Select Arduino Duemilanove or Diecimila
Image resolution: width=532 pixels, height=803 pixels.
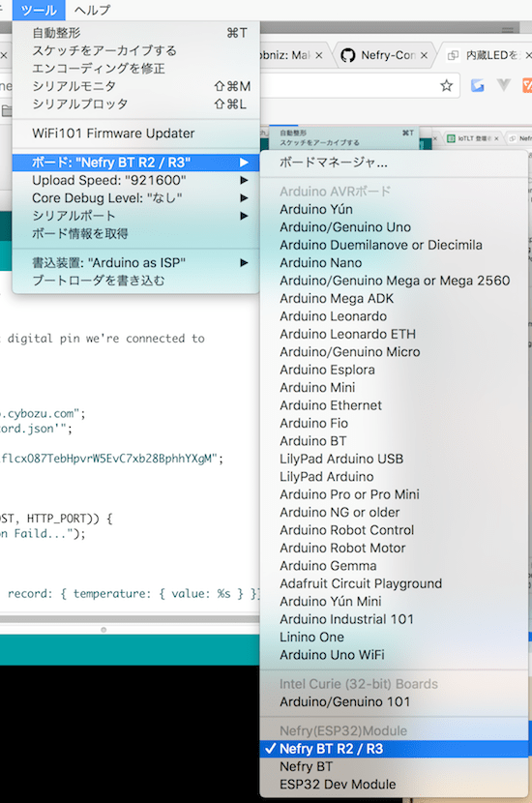tap(394, 245)
